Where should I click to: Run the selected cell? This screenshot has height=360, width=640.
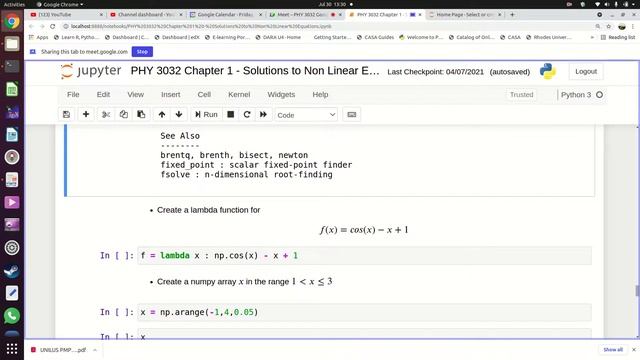pos(206,115)
